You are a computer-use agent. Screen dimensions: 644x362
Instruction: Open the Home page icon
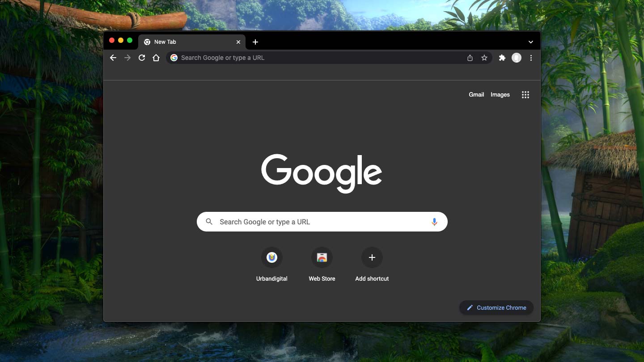click(156, 58)
